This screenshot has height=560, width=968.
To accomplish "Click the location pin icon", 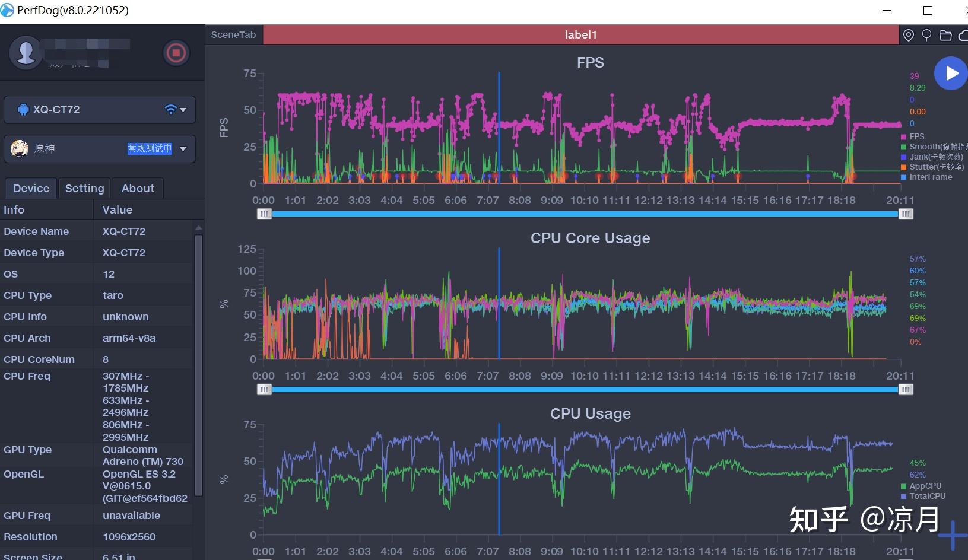I will tap(909, 35).
